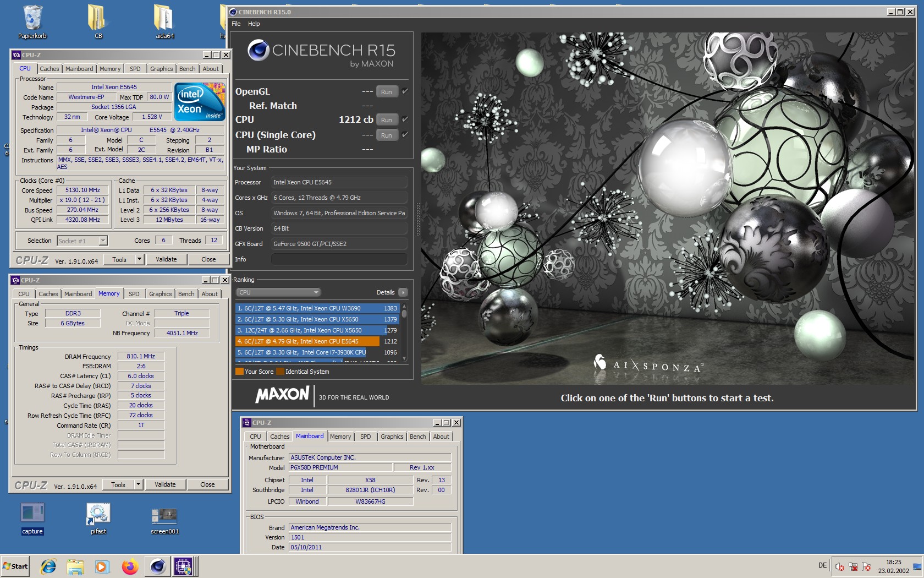Select ranking entry Intel Xeon CPU W3690
Image resolution: width=924 pixels, height=578 pixels.
pos(317,308)
